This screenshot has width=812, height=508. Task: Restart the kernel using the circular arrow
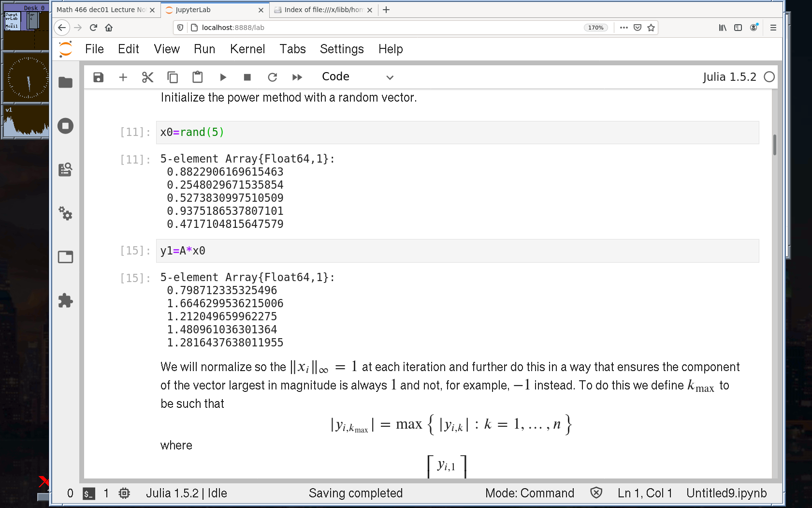click(273, 77)
